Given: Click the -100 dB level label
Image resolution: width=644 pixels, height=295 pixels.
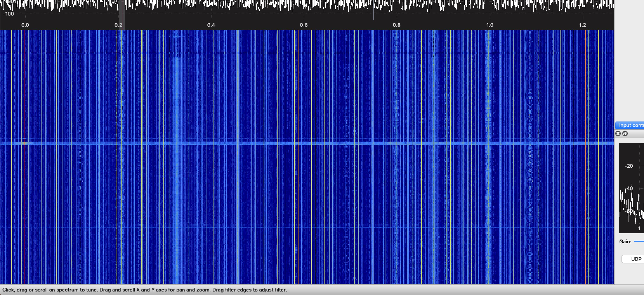Looking at the screenshot, I should click(x=9, y=14).
